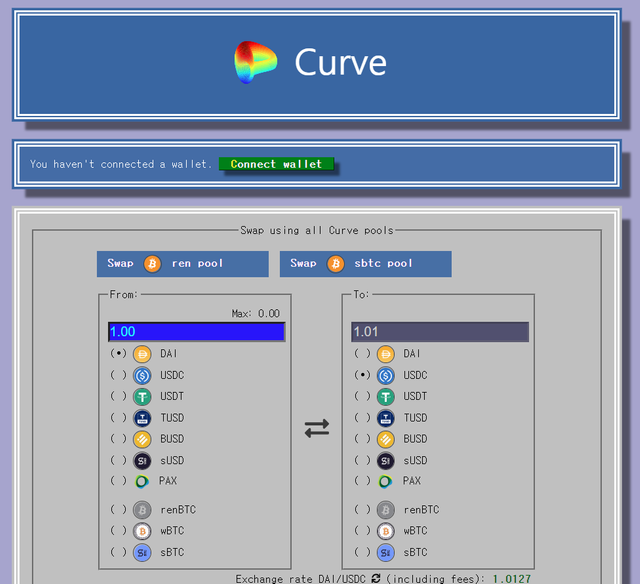Click the Connect wallet button
This screenshot has height=584, width=640.
(x=276, y=164)
